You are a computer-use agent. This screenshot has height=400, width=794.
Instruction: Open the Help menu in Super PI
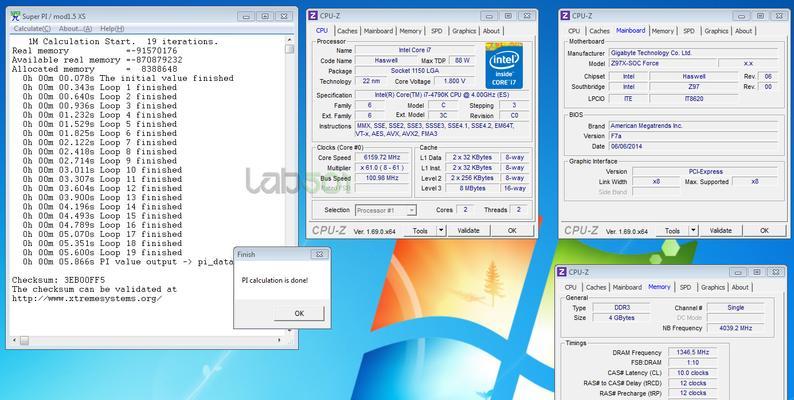112,29
